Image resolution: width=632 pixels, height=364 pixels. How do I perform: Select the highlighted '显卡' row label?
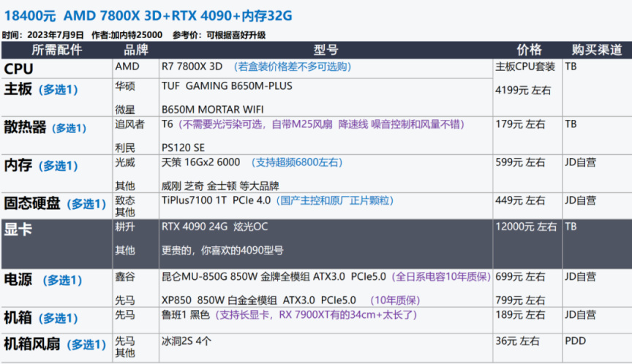click(18, 230)
